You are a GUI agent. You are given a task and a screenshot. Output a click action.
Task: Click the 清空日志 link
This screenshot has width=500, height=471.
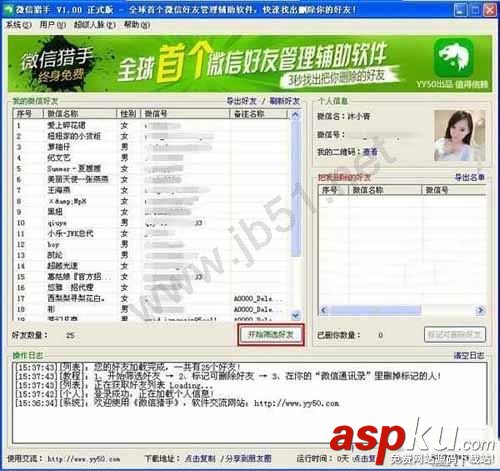[469, 356]
